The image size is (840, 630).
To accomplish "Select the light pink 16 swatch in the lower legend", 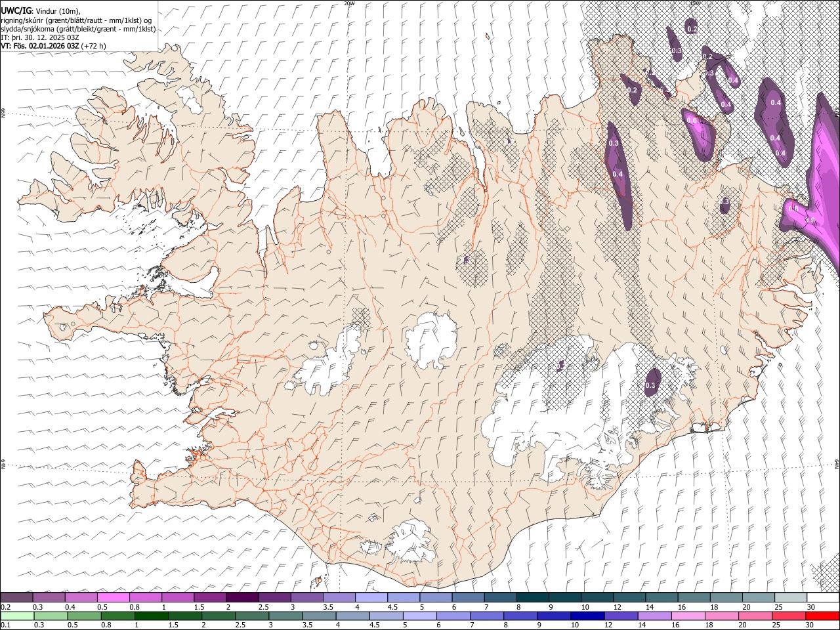I will pos(689,616).
